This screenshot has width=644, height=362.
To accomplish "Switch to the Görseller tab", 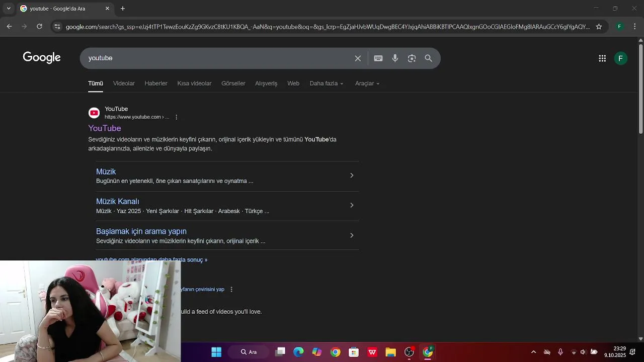I will (233, 83).
